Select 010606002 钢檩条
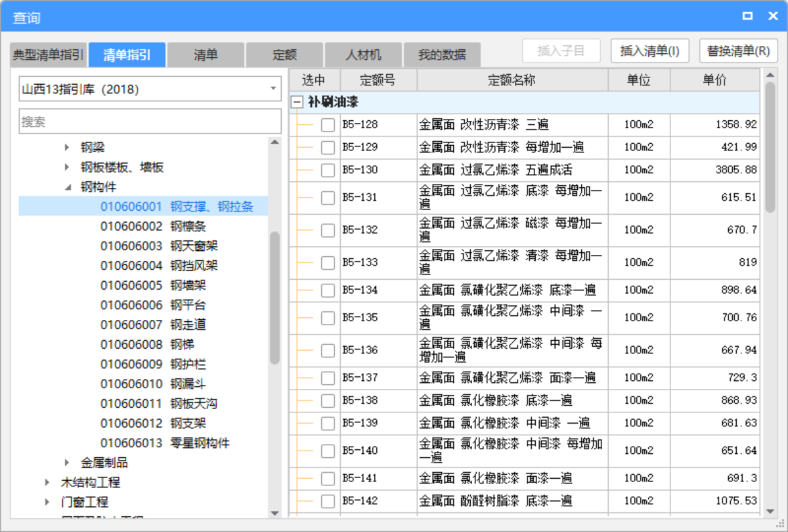Viewport: 788px width, 532px height. coord(153,227)
